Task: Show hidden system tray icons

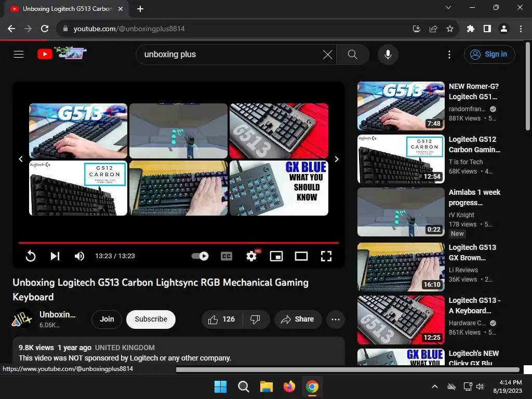Action: click(x=435, y=387)
